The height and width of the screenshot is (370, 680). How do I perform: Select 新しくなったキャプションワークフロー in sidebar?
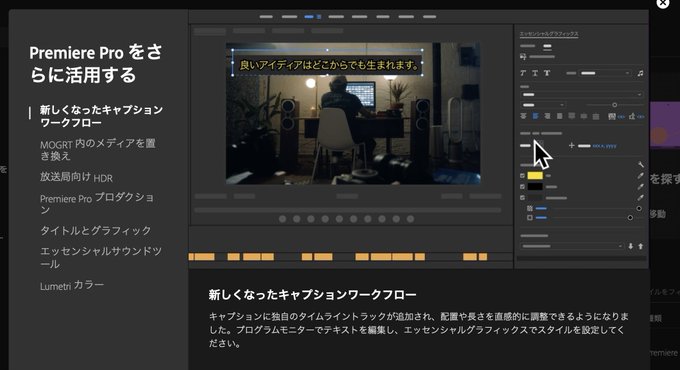tap(101, 116)
